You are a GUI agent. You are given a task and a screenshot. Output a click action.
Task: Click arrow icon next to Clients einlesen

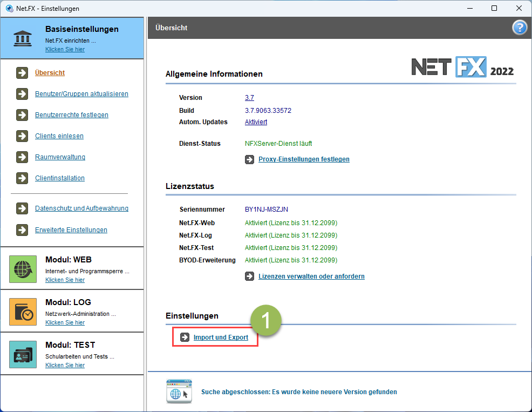[22, 136]
